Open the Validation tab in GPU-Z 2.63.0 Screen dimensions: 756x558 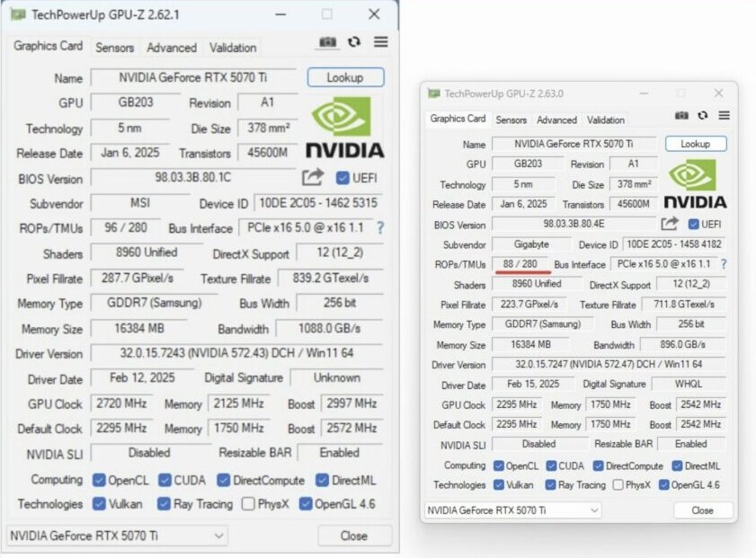pos(605,120)
